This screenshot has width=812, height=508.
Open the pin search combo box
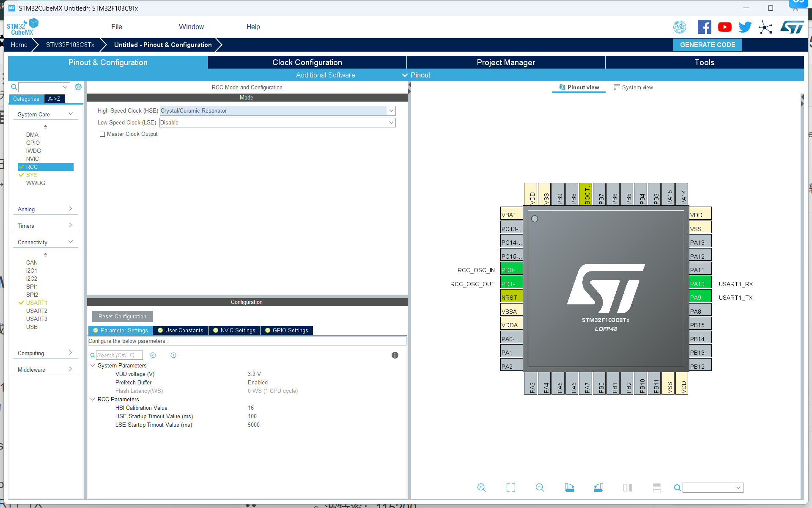pyautogui.click(x=713, y=488)
